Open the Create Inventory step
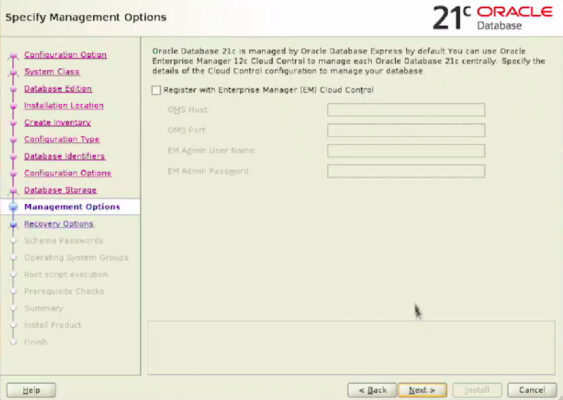The image size is (563, 400). tap(57, 122)
